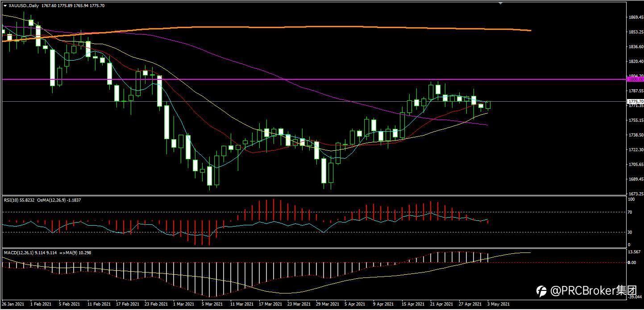Image resolution: width=644 pixels, height=310 pixels.
Task: Click the 1705.65 price axis value
Action: tap(635, 164)
